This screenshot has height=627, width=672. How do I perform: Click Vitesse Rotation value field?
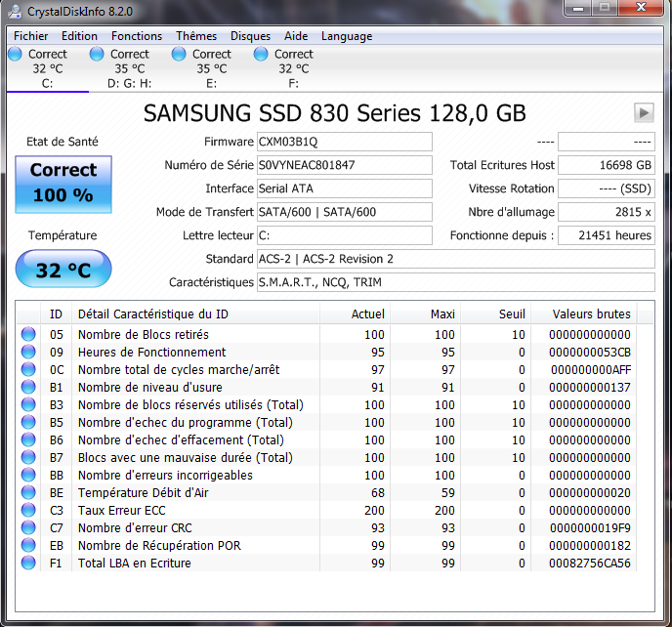pyautogui.click(x=607, y=188)
